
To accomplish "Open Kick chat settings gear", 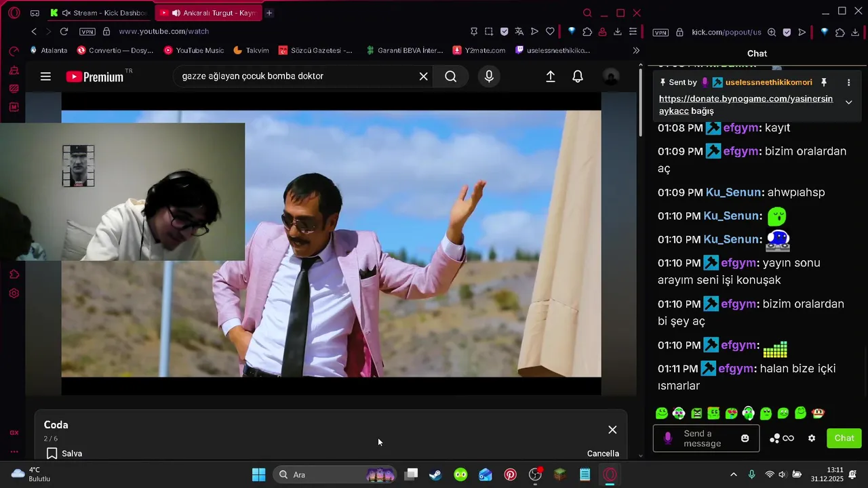I will tap(812, 439).
